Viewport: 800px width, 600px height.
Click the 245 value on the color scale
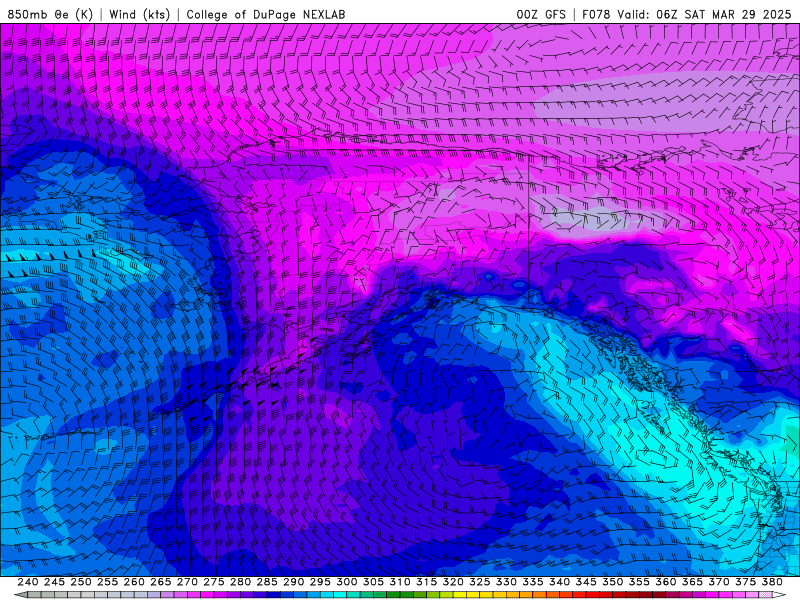pos(54,582)
